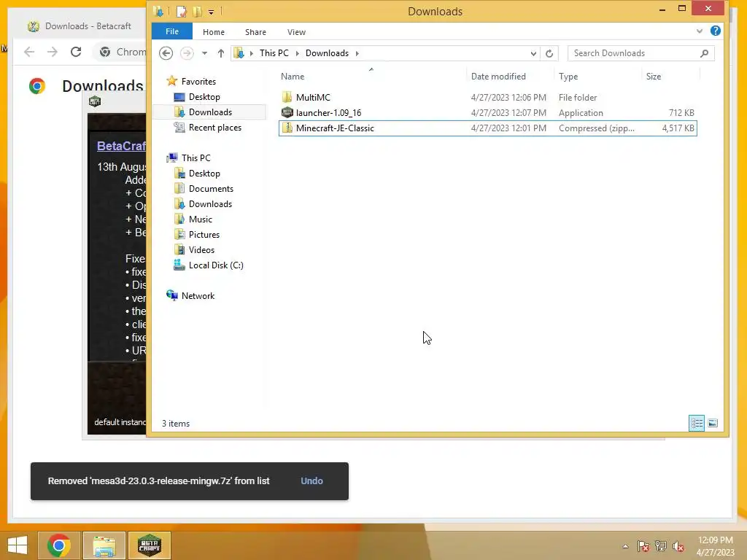Select the launcher-1.09_16 application icon

click(287, 113)
